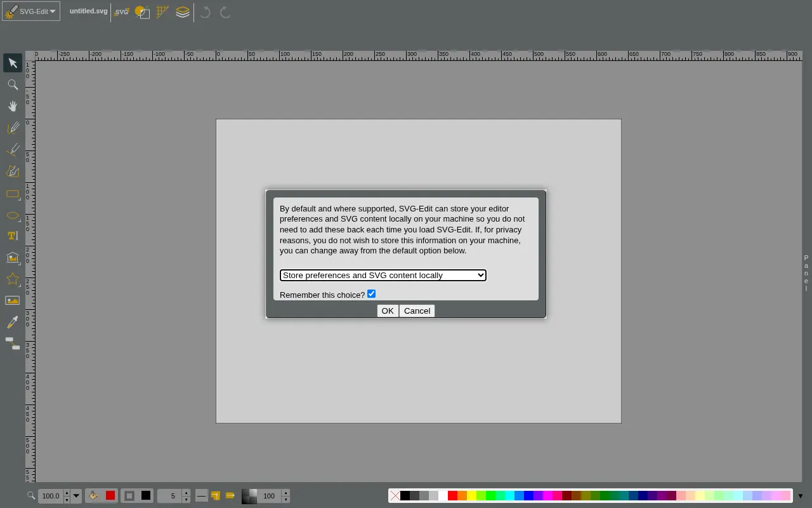
Task: Toggle the Remember this choice checkbox
Action: pyautogui.click(x=372, y=293)
